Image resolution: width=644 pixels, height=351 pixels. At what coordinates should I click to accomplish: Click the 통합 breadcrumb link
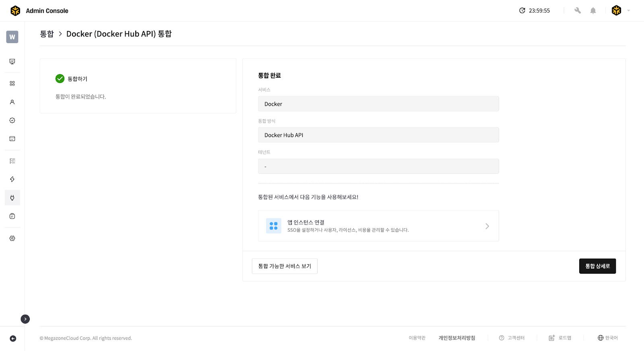point(47,34)
